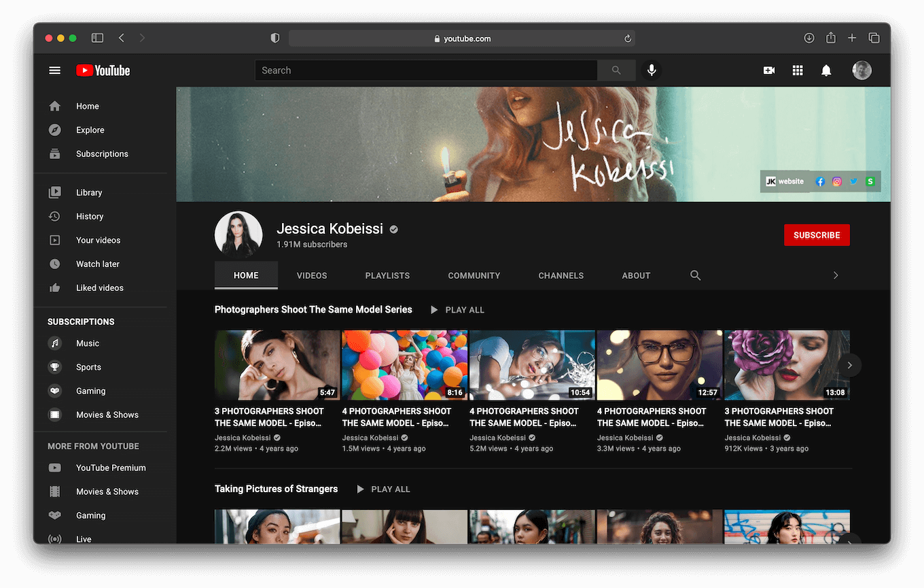This screenshot has height=588, width=924.
Task: Open the Instagram link on the banner
Action: [x=837, y=181]
